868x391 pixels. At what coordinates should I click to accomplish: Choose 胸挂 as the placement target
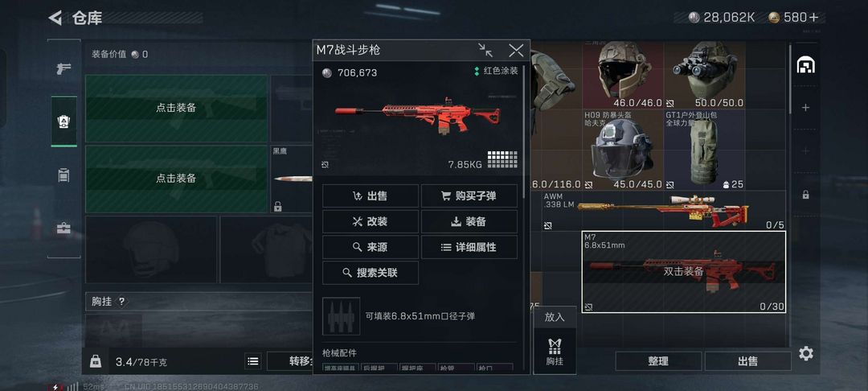[x=555, y=351]
